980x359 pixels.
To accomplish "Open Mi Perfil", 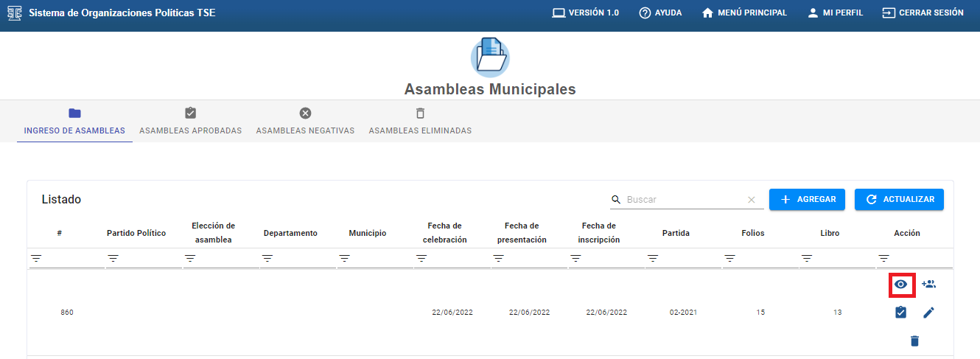I will point(835,13).
